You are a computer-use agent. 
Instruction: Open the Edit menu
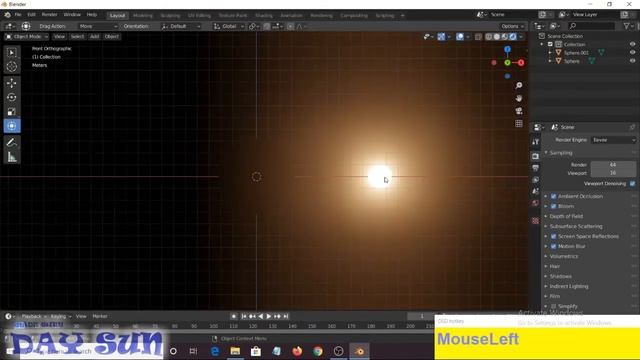[31, 15]
